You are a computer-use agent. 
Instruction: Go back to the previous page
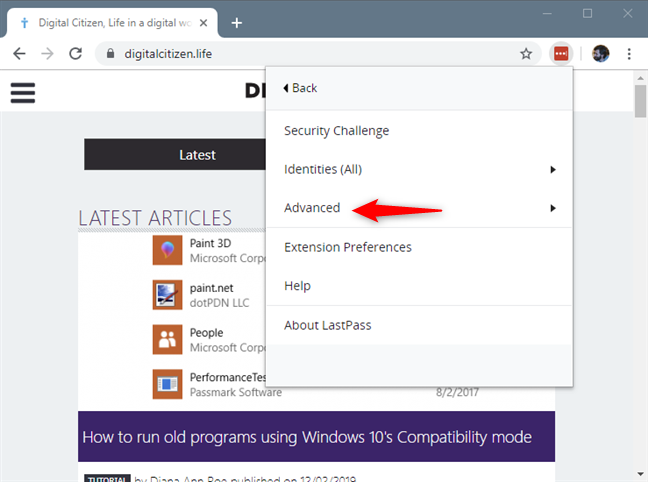click(x=19, y=54)
